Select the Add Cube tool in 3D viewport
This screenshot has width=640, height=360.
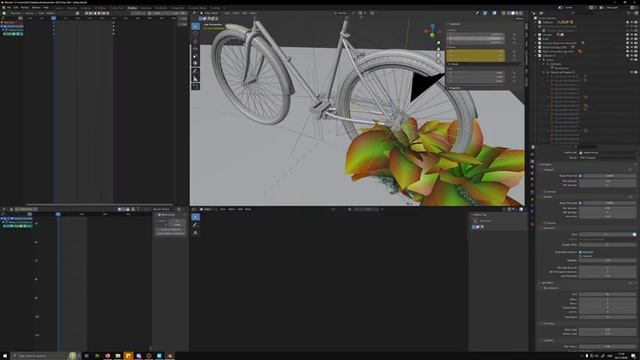click(x=196, y=87)
